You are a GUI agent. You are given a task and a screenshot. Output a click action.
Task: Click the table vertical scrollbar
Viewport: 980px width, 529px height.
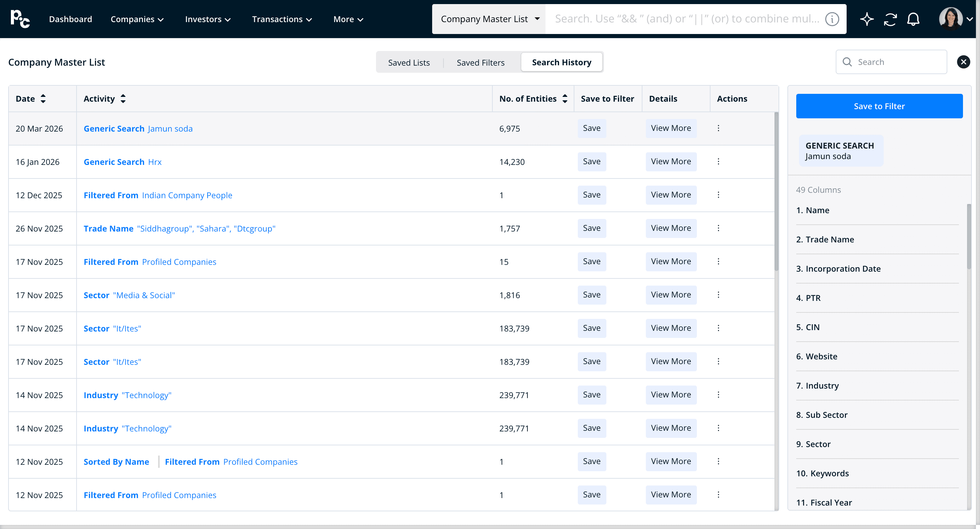tap(776, 191)
